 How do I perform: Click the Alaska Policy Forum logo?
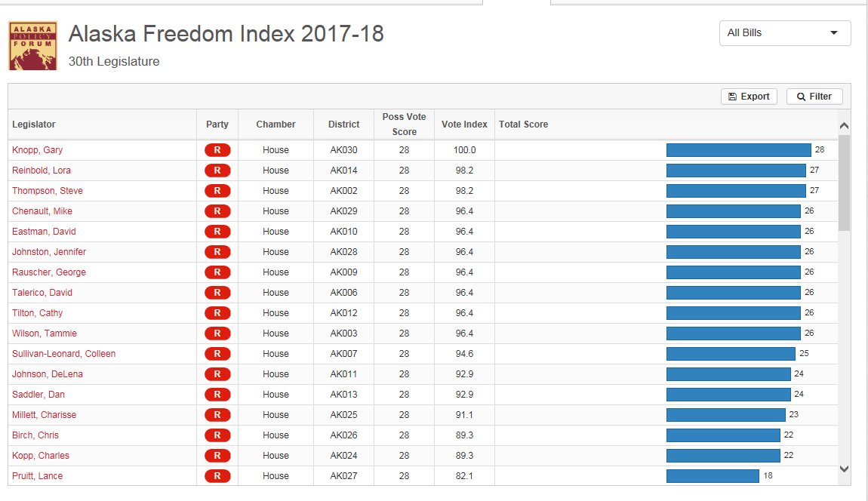[x=32, y=46]
